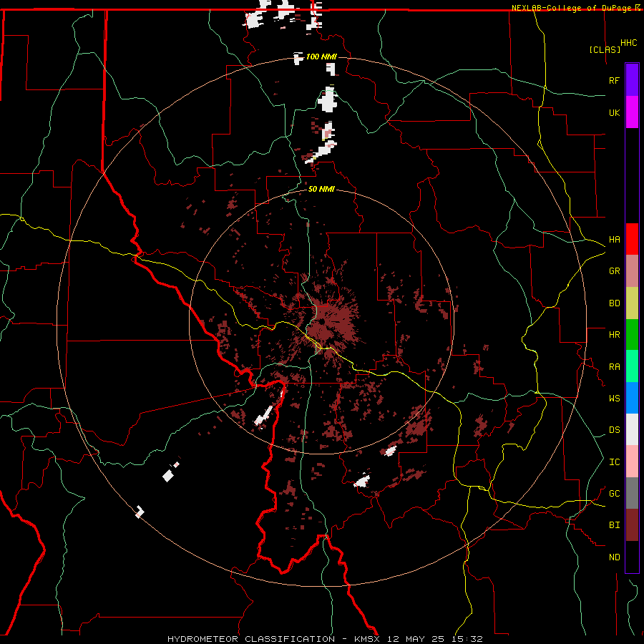644x644 pixels.
Task: Click the RF legend label
Action: coord(614,80)
